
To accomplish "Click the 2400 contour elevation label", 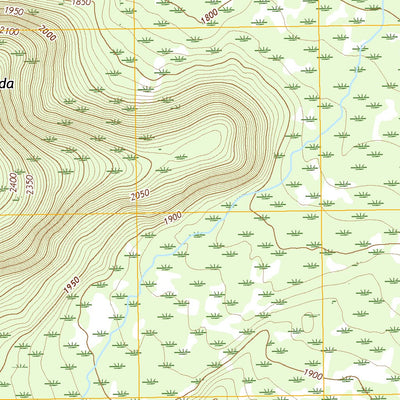I will tap(13, 182).
